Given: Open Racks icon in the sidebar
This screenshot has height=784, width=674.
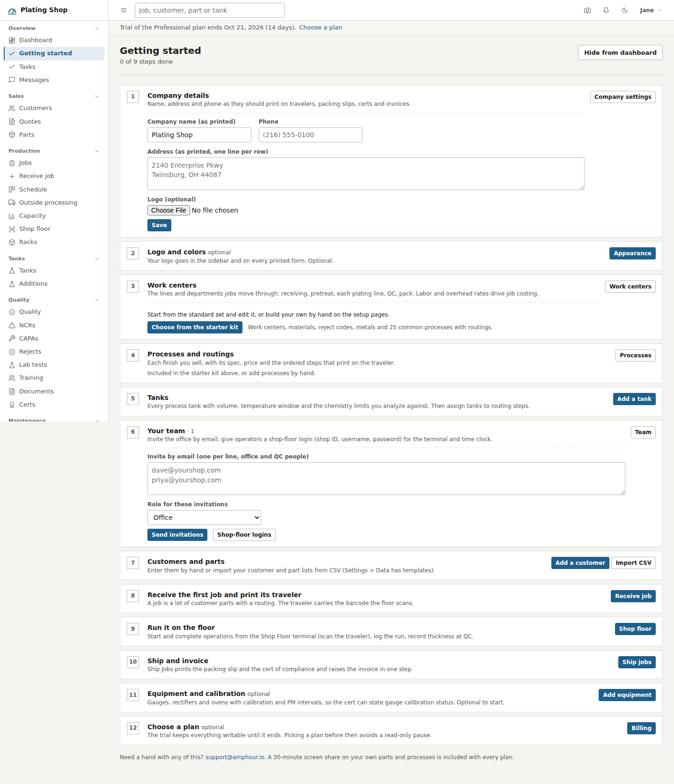Looking at the screenshot, I should [12, 242].
